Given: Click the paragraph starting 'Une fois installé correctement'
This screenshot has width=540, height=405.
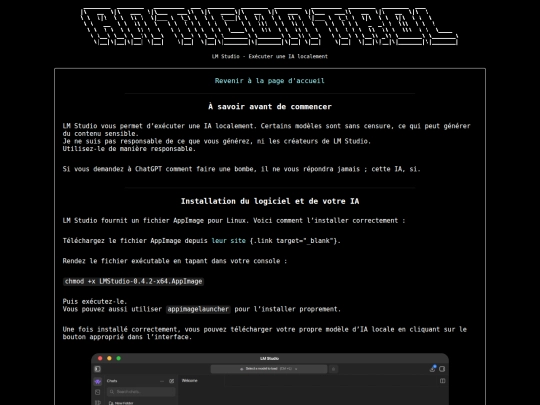Looking at the screenshot, I should (x=264, y=333).
